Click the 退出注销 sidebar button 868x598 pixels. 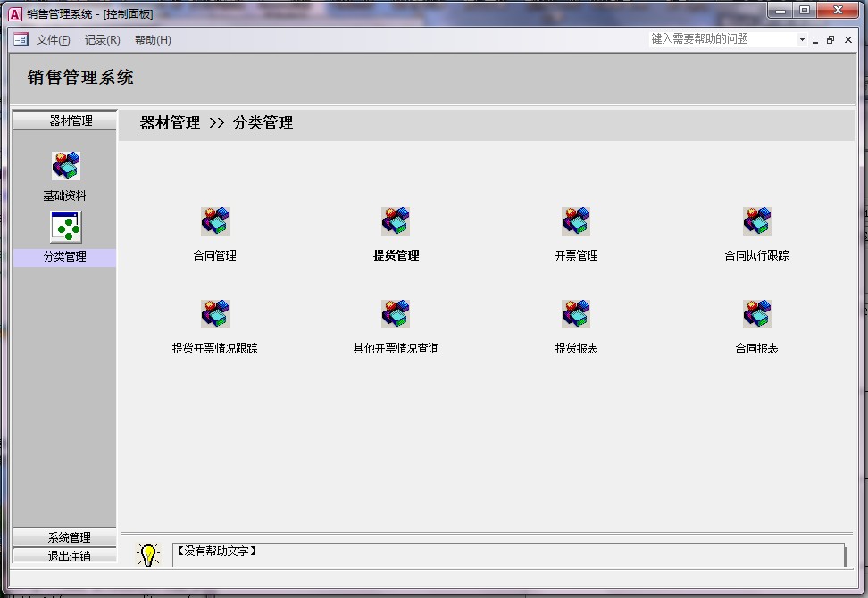pyautogui.click(x=65, y=556)
